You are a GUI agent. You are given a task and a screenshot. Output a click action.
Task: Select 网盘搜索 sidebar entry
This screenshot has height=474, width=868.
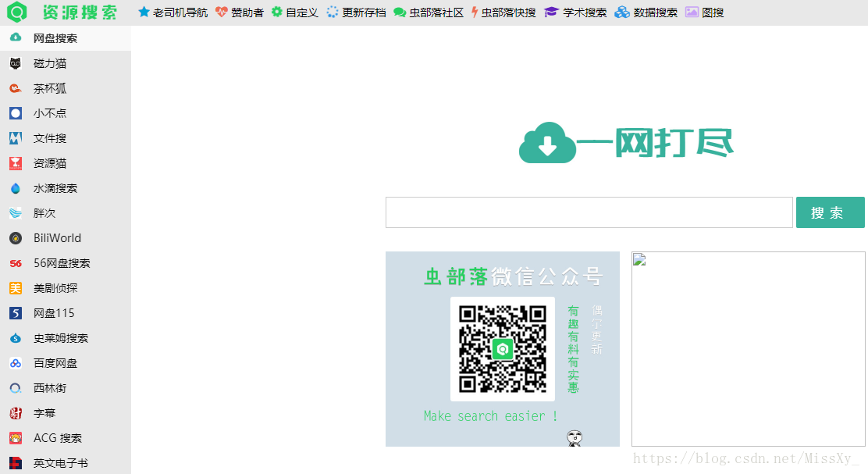click(66, 38)
